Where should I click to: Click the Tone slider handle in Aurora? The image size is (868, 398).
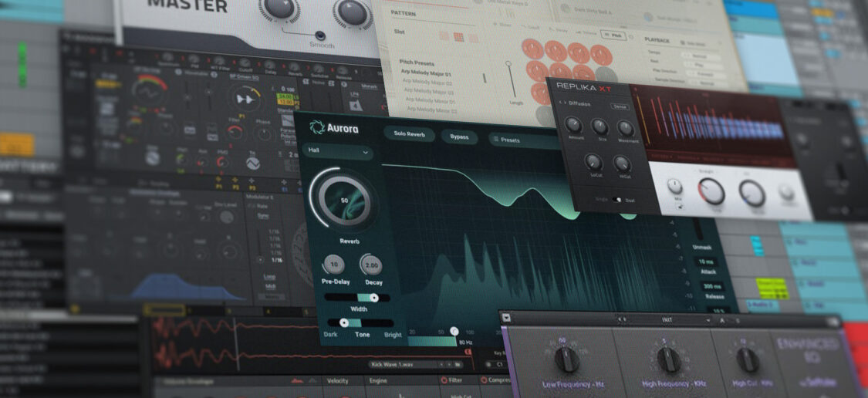(x=344, y=322)
